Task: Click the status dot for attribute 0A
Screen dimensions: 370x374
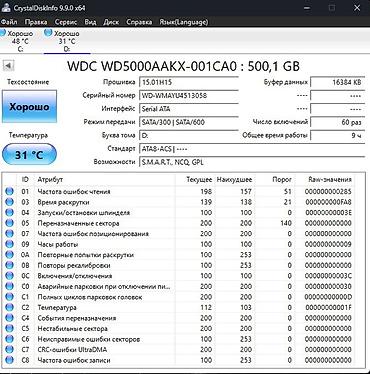Action: pos(9,255)
